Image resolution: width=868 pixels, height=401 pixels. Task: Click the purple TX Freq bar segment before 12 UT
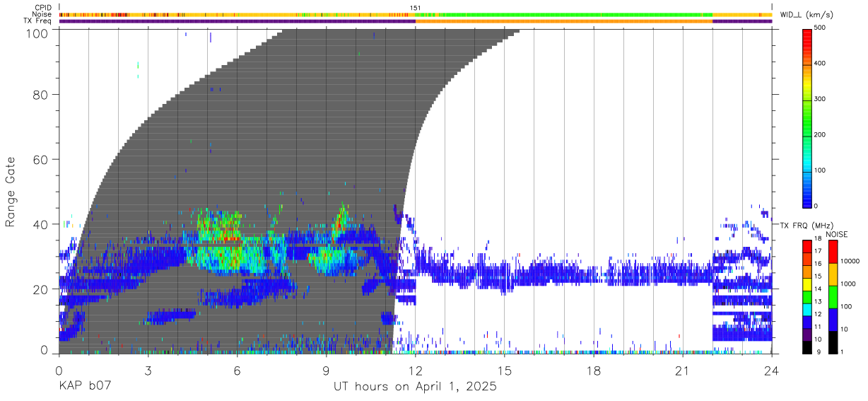[x=237, y=21]
